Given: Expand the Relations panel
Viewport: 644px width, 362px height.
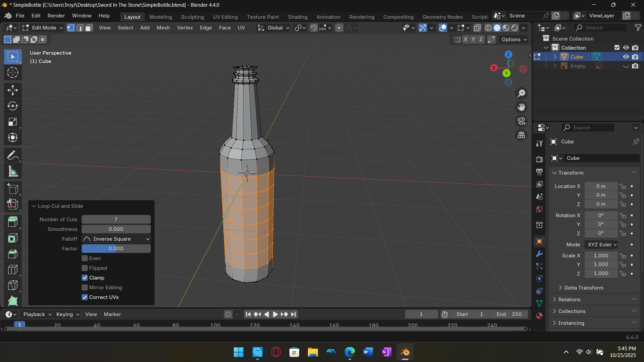Looking at the screenshot, I should 569,300.
